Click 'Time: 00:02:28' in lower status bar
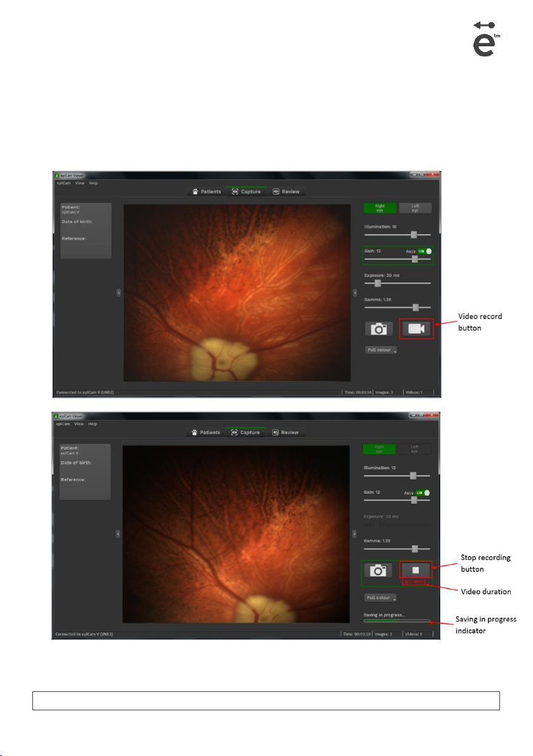The height and width of the screenshot is (756, 533). click(x=357, y=634)
